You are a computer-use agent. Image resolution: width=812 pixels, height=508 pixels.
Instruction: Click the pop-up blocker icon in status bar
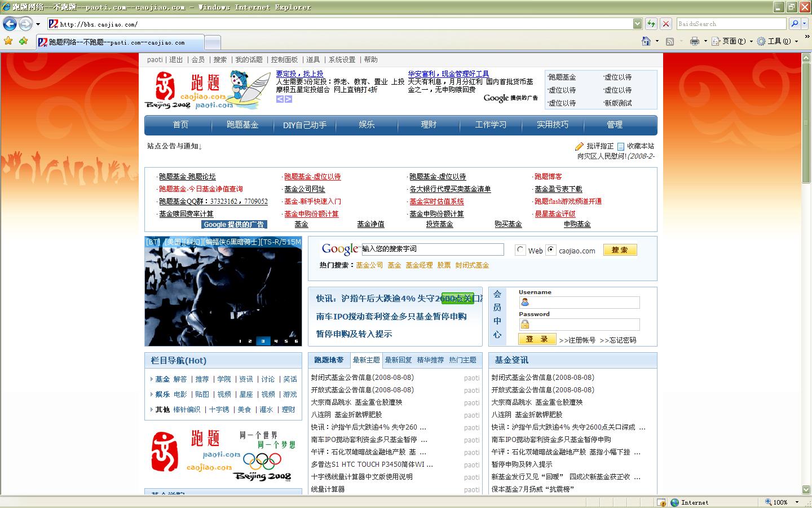click(661, 502)
